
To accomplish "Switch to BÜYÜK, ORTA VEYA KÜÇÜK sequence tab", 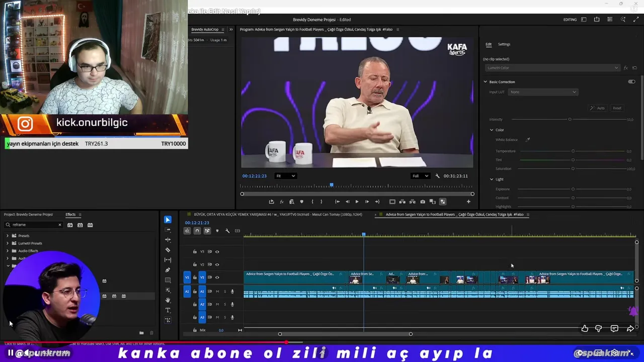I will (279, 215).
